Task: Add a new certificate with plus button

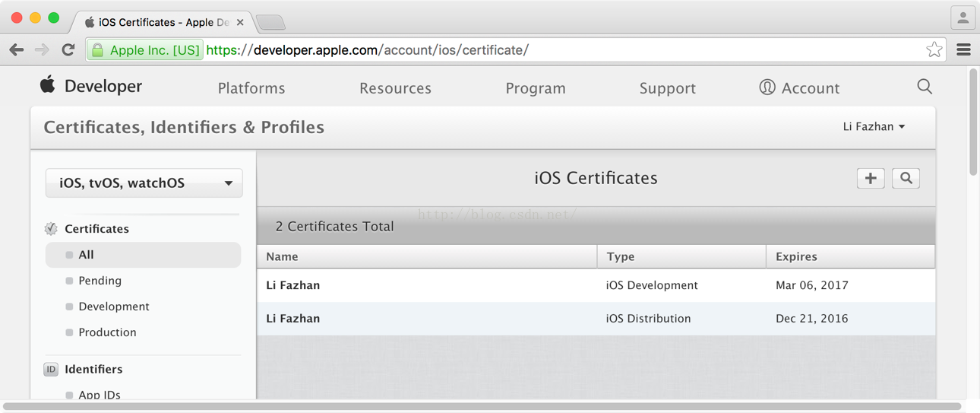Action: (x=871, y=178)
